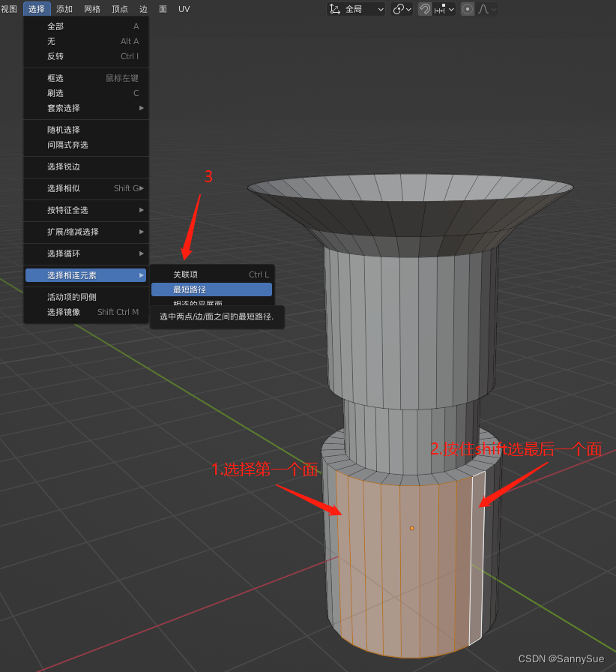Open the 面 menu in header
This screenshot has height=672, width=616.
(x=163, y=8)
